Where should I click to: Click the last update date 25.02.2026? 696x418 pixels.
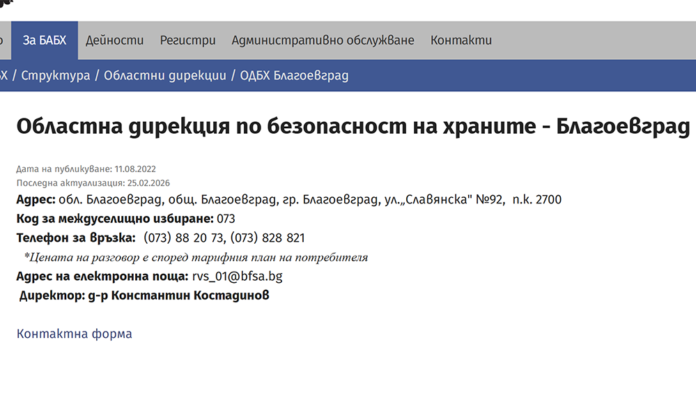point(148,183)
